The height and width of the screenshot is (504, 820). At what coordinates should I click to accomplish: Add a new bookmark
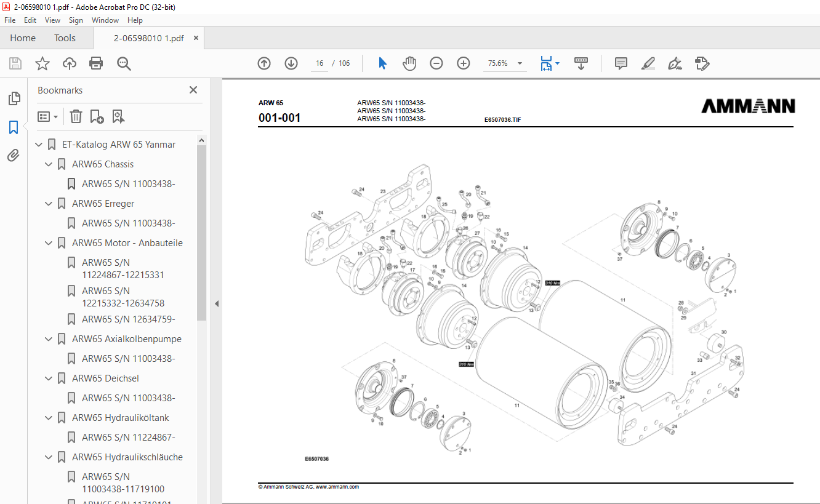[97, 116]
